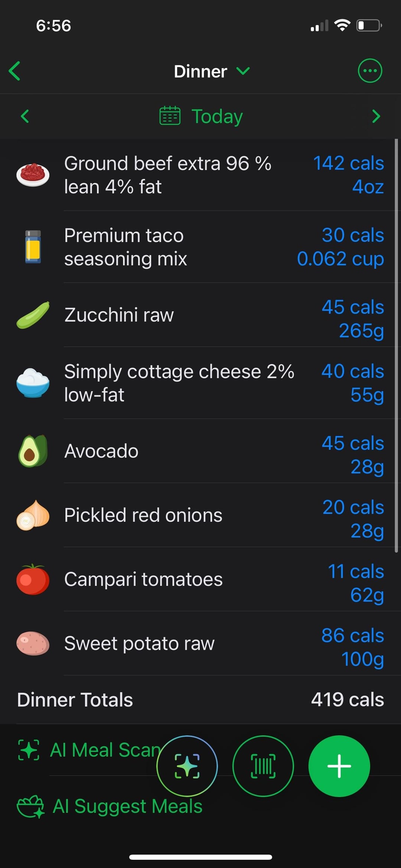Viewport: 401px width, 868px height.
Task: Tap the barcode scanner button
Action: (x=263, y=766)
